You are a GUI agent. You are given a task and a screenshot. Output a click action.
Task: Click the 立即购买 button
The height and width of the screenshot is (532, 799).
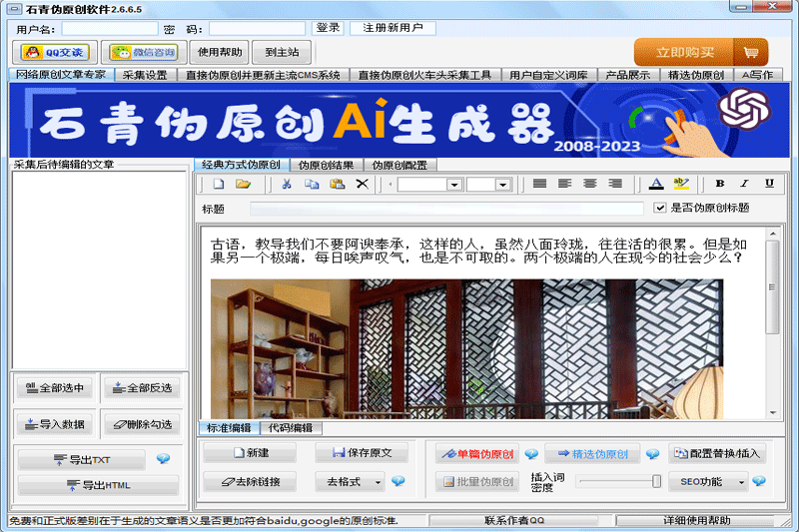pos(700,52)
